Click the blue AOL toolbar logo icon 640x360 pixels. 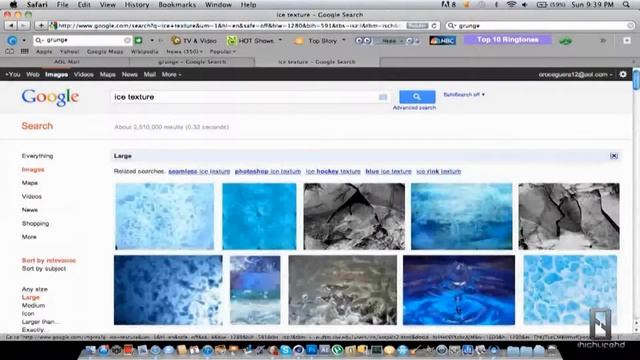[x=12, y=40]
